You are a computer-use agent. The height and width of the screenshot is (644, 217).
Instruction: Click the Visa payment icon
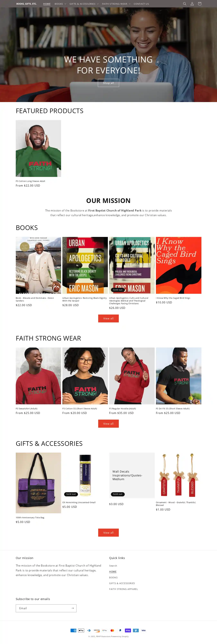(143, 630)
